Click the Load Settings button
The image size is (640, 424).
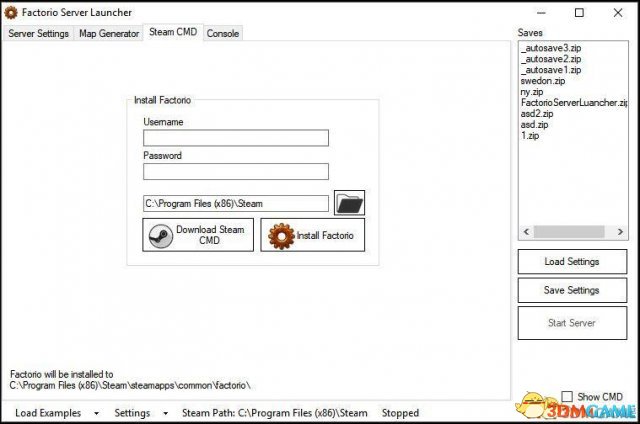point(572,262)
